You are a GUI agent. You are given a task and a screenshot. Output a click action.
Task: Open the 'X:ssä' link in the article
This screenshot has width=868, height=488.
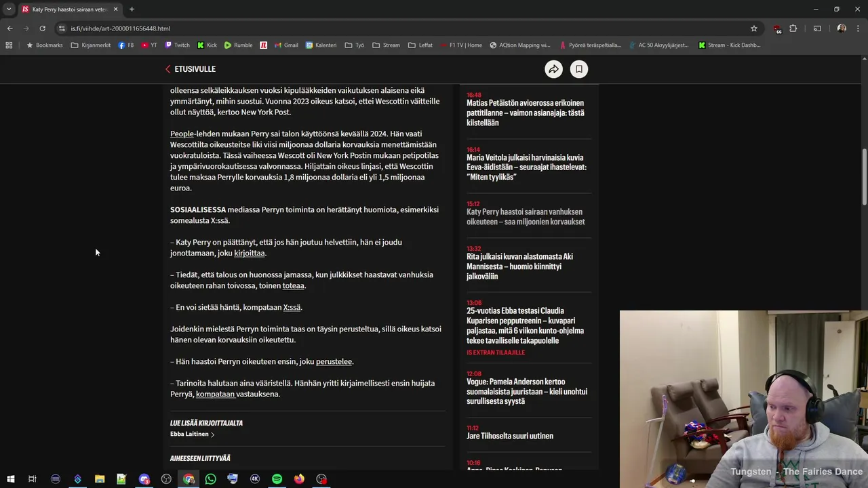(292, 308)
